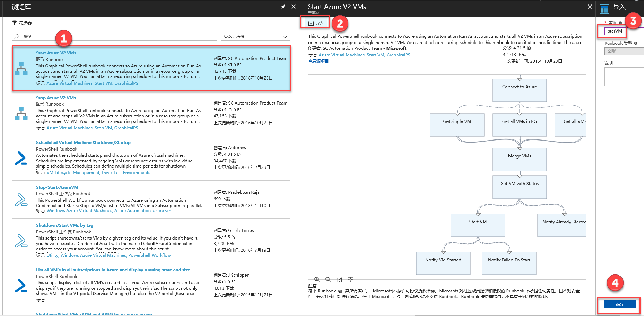The image size is (644, 316).
Task: Open the Start Azure V2 VMs title link
Action: (x=56, y=53)
